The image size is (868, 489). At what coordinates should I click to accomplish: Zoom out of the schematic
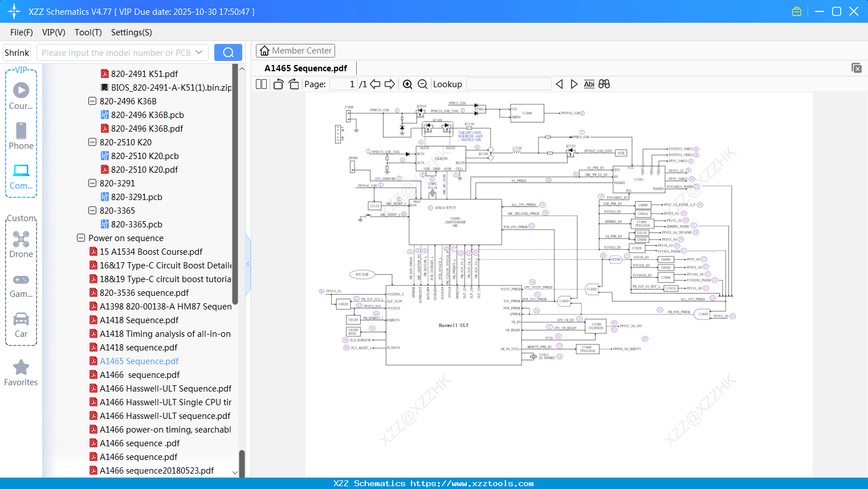(422, 84)
